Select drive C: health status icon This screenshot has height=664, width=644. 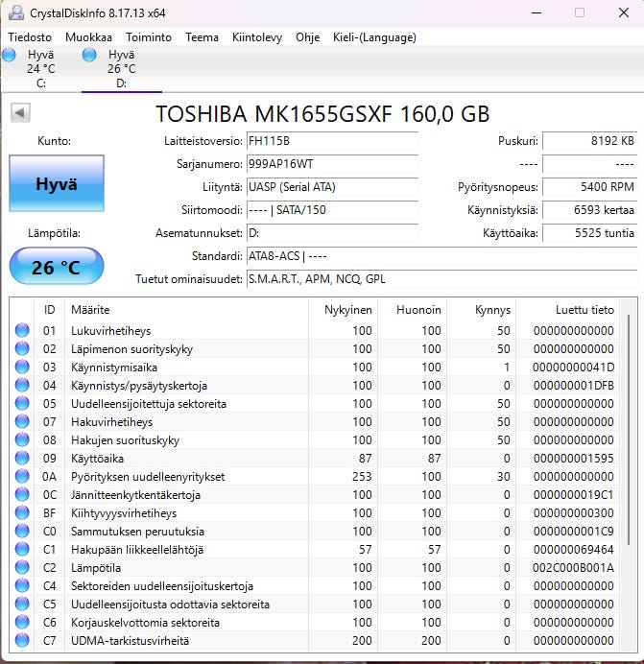10,56
